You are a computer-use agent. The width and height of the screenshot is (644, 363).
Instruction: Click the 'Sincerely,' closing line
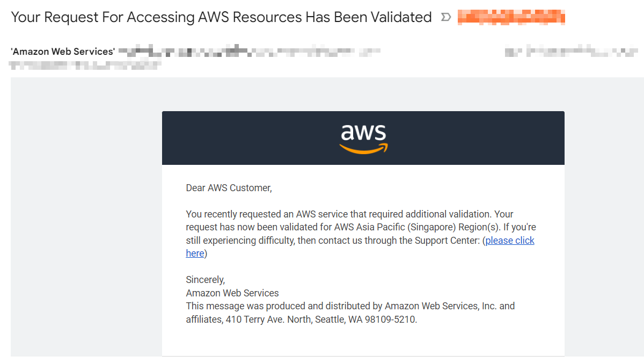pos(206,280)
